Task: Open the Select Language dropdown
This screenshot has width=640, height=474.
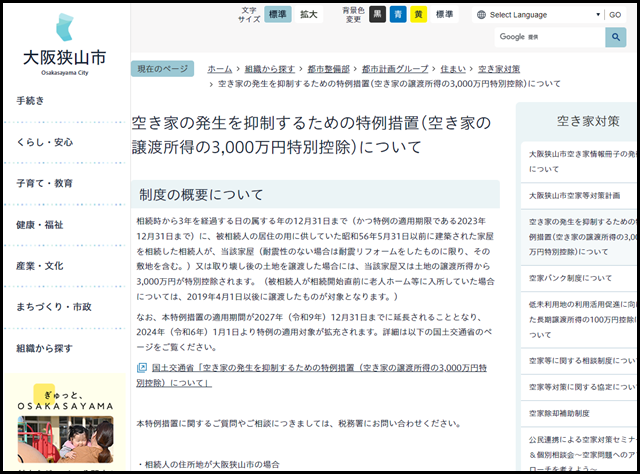Action: pyautogui.click(x=538, y=15)
